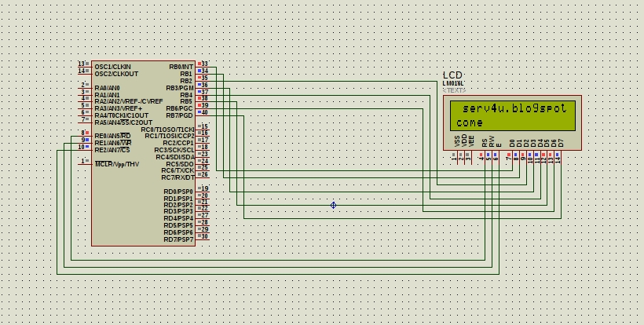Click the RB3/PGM pin label
644x325 pixels.
click(180, 88)
